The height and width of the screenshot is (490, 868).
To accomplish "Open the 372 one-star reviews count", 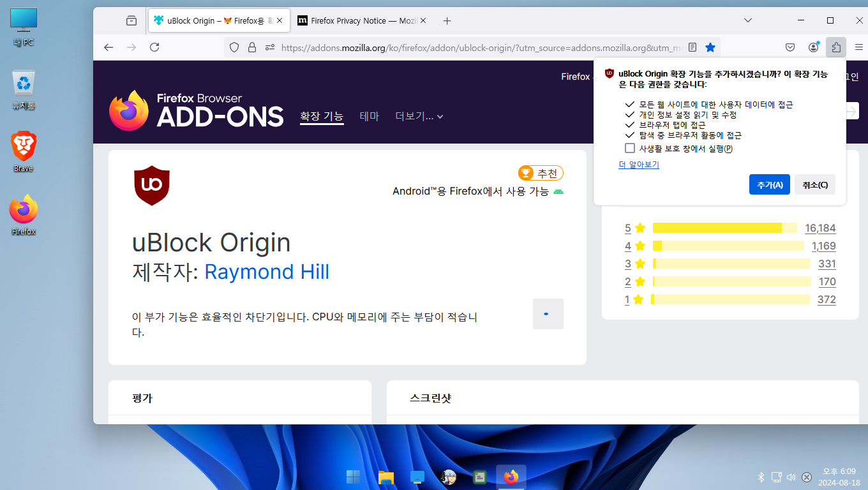I will coord(827,299).
